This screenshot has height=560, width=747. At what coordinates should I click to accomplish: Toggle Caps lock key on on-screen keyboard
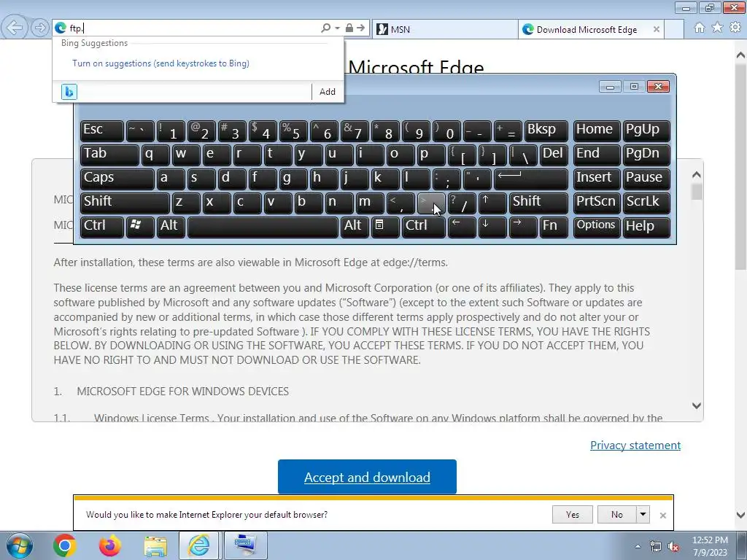pyautogui.click(x=117, y=179)
